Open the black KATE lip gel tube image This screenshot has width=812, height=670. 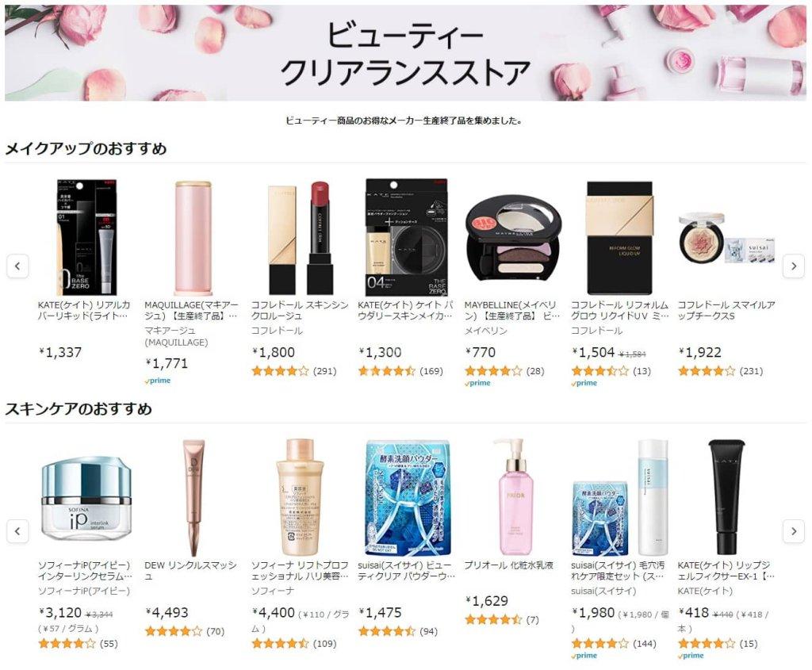tap(726, 497)
